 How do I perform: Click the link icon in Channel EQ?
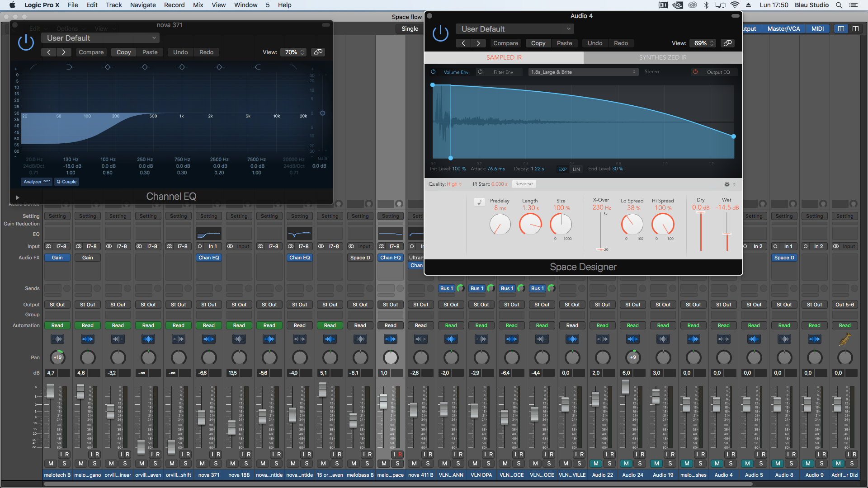coord(318,52)
